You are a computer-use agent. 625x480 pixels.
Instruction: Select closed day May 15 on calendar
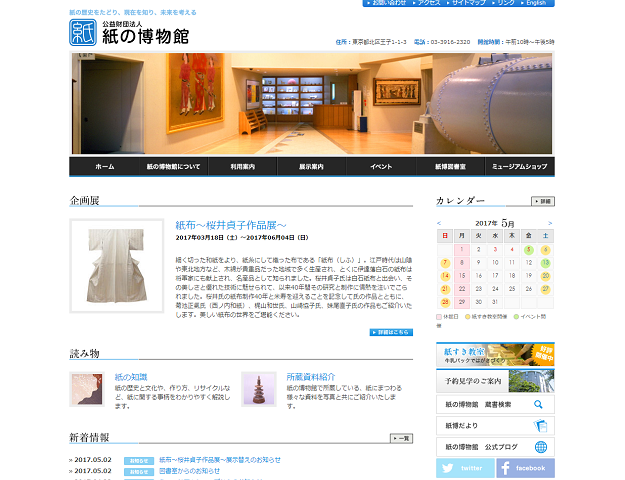click(x=462, y=276)
